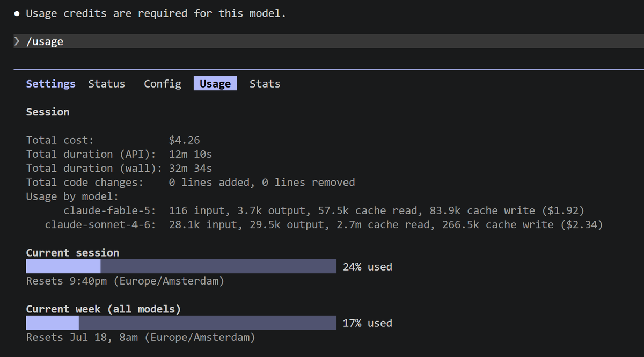
Task: Open the Config tab
Action: pos(163,84)
